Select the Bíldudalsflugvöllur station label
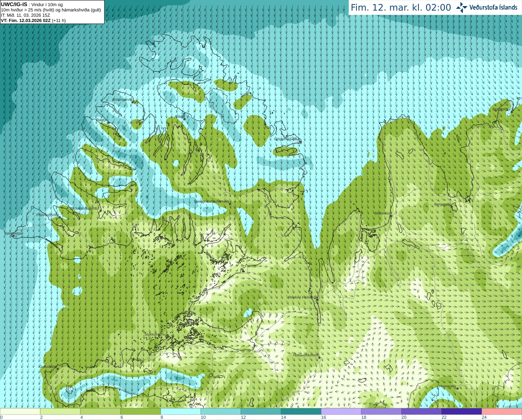The width and height of the screenshot is (522, 420). 85,208
